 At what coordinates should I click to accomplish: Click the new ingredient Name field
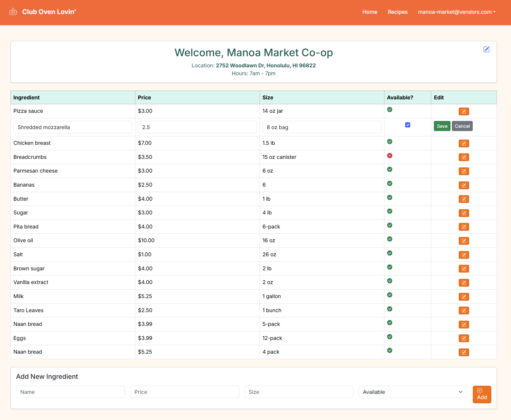70,392
